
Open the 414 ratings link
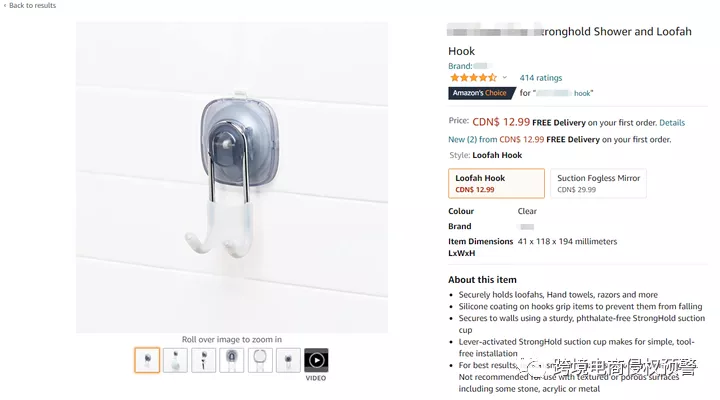point(540,78)
